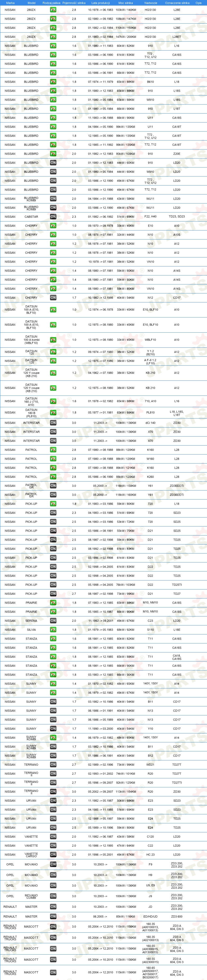
Task: Click petrol icon in PICK-UP L18 row
Action: (x=53, y=504)
